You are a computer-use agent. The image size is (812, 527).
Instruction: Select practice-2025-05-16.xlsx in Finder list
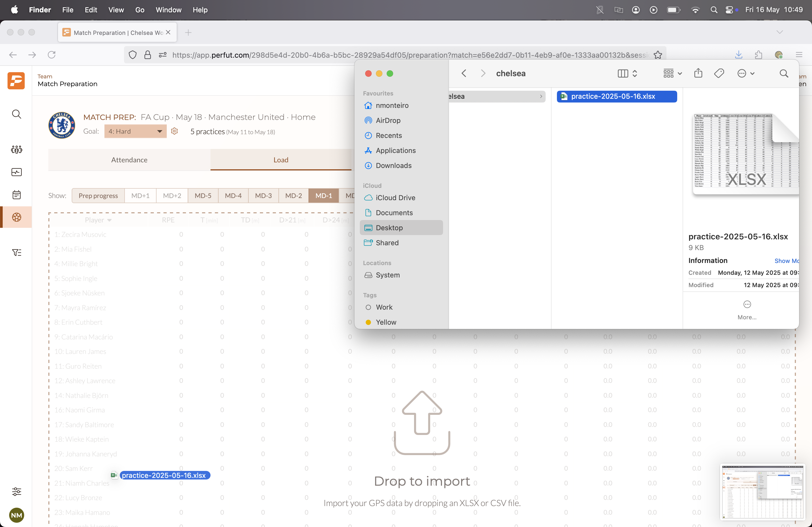pyautogui.click(x=617, y=96)
